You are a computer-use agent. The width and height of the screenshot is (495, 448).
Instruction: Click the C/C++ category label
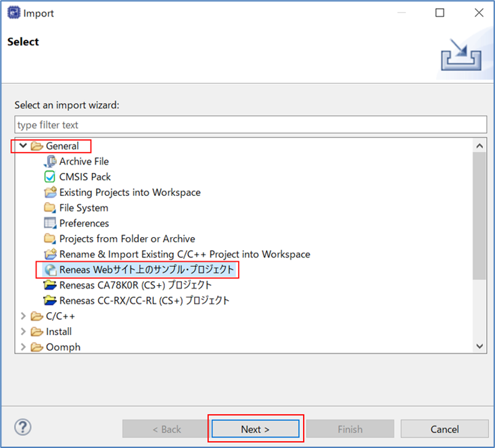(60, 316)
